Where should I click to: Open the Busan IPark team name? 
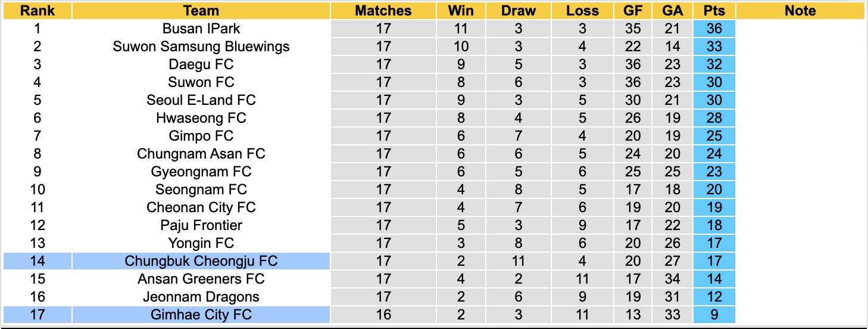[201, 29]
